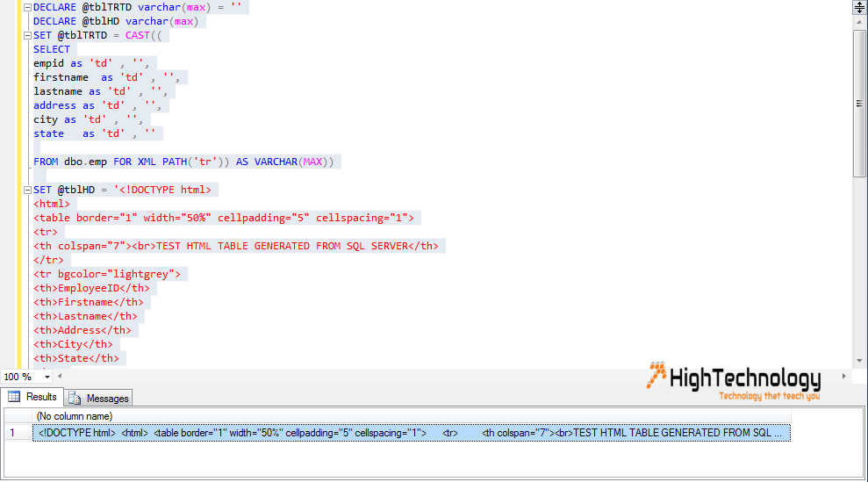Click the table border="1" line
The width and height of the screenshot is (868, 482).
224,218
